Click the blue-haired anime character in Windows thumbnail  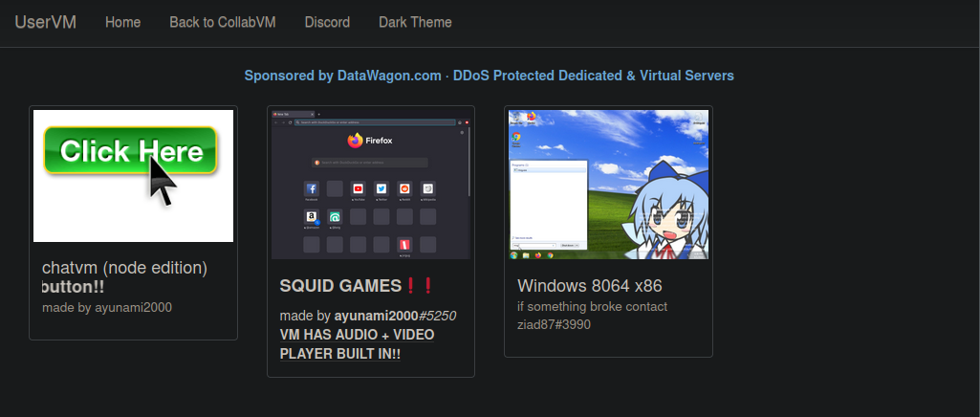[664, 215]
